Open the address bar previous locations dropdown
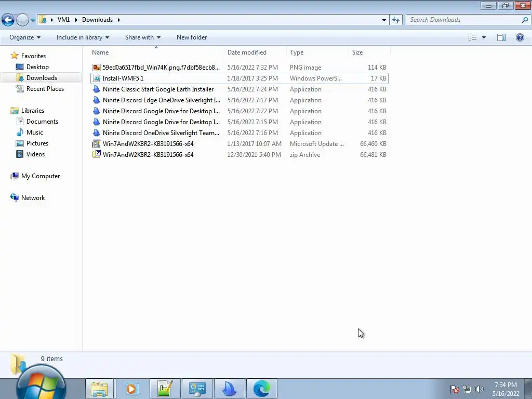 pyautogui.click(x=384, y=20)
